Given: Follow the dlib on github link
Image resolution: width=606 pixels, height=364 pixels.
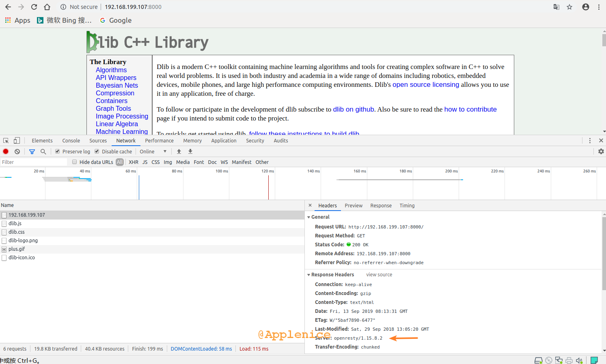Looking at the screenshot, I should (354, 109).
